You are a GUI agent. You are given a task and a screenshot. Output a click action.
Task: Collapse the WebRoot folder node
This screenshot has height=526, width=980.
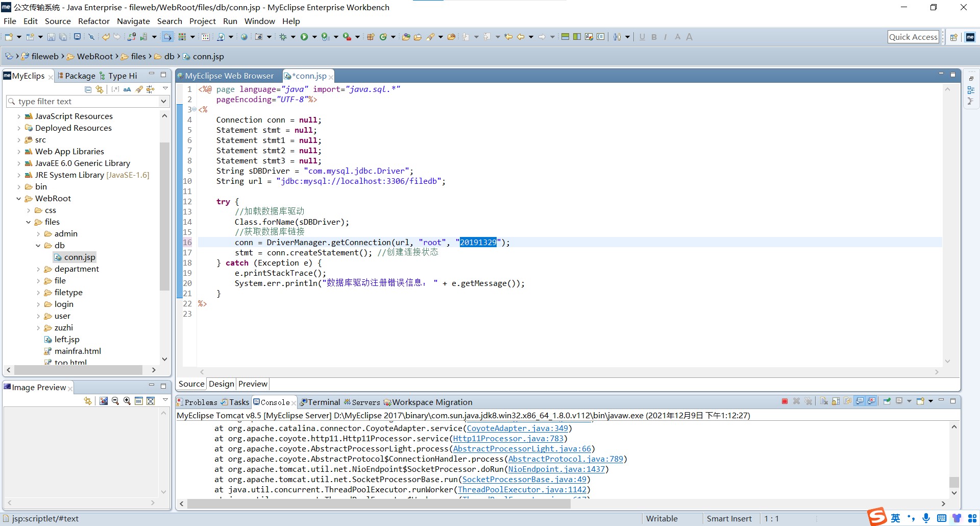pyautogui.click(x=19, y=199)
